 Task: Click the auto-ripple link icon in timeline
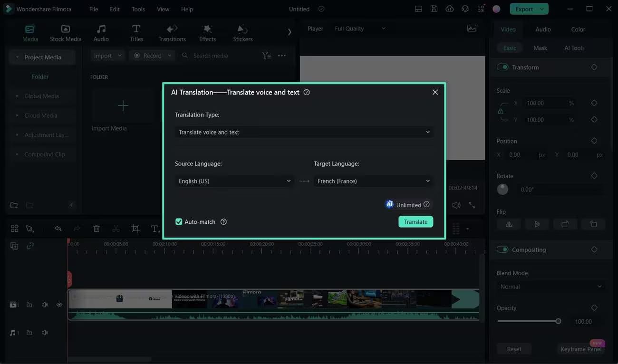[30, 246]
